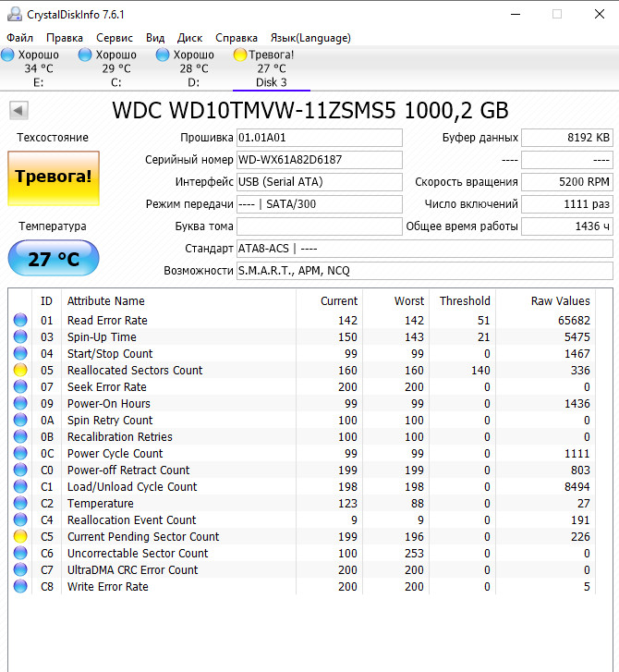Click the Disk 3 tab label

coord(272,82)
